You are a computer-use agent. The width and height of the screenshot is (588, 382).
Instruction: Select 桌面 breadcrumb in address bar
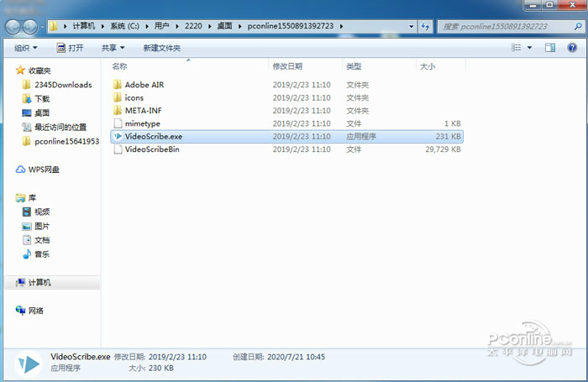tap(224, 26)
